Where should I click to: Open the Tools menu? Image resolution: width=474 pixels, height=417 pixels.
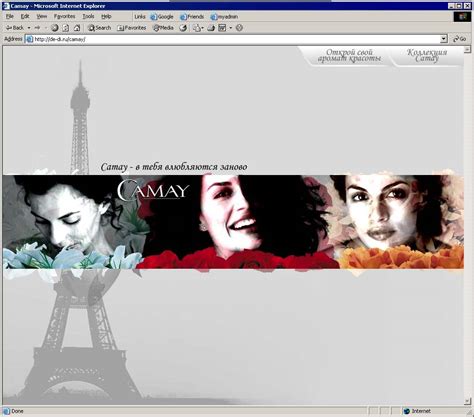tap(88, 16)
